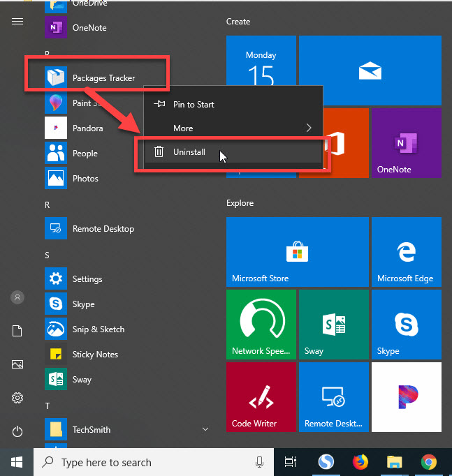Select More in the context menu
This screenshot has height=476, width=452.
click(233, 128)
